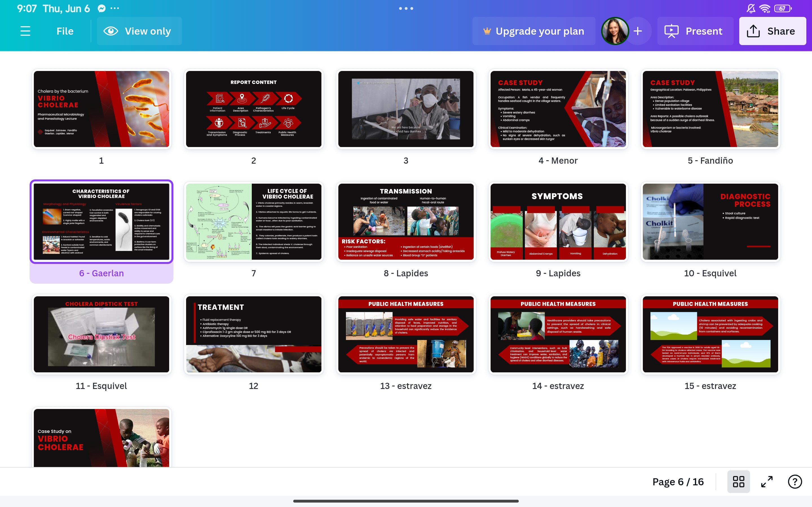Select slide 12 Treatment thumbnail
The image size is (812, 507).
[253, 334]
